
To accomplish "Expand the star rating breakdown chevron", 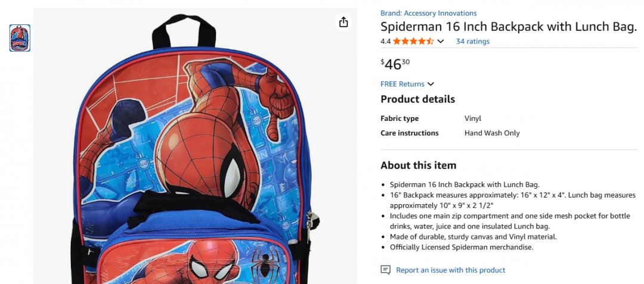I will [441, 42].
